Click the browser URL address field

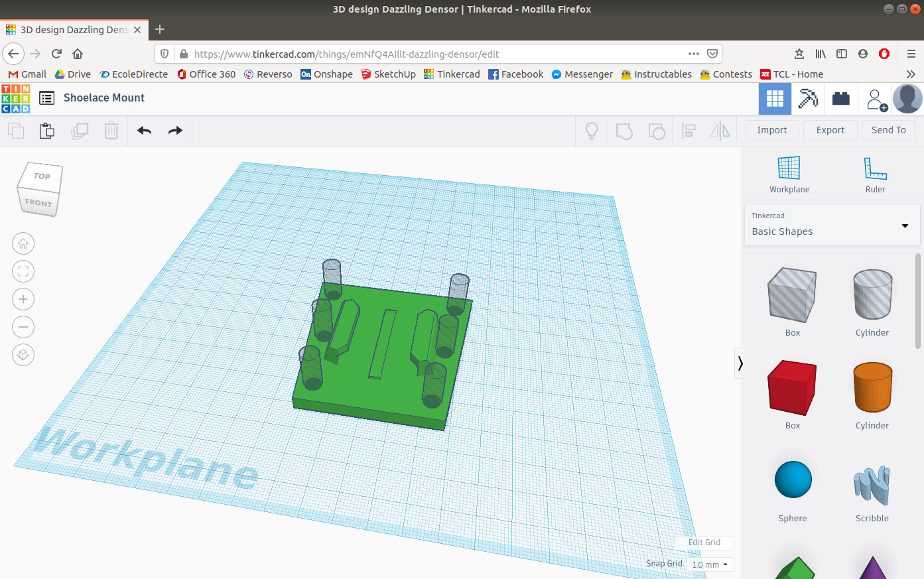click(438, 54)
